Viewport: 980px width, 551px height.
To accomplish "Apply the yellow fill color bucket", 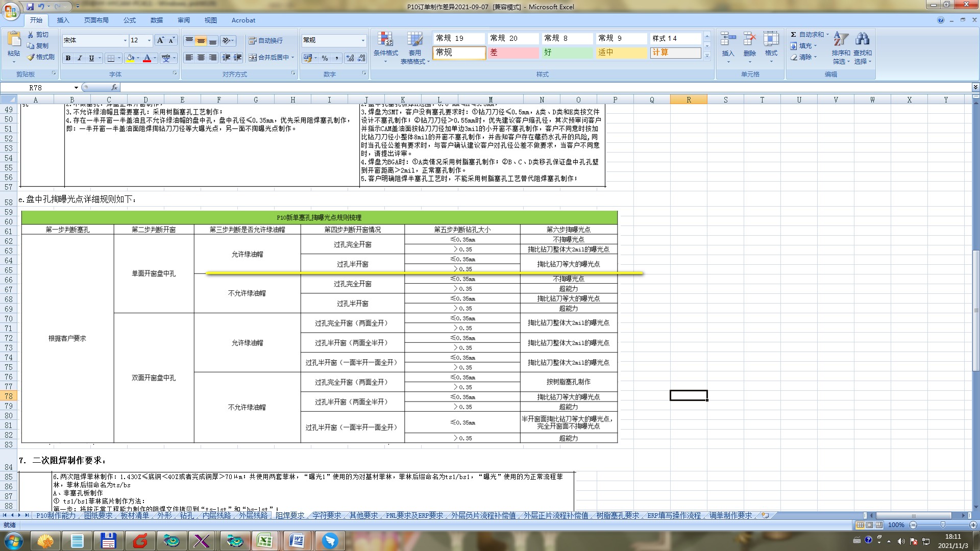I will 131,58.
